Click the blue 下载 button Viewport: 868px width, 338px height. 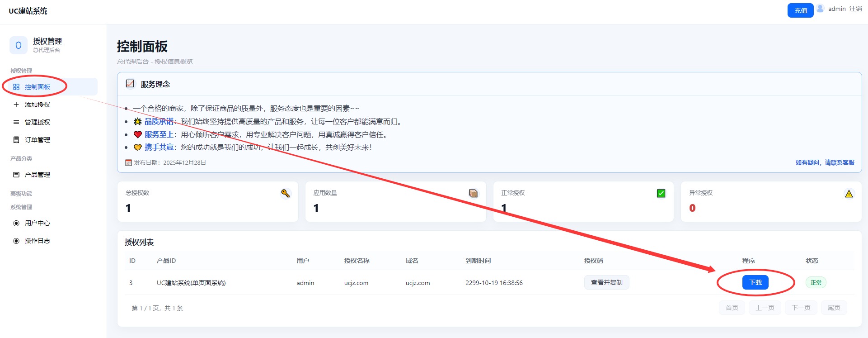tap(755, 282)
